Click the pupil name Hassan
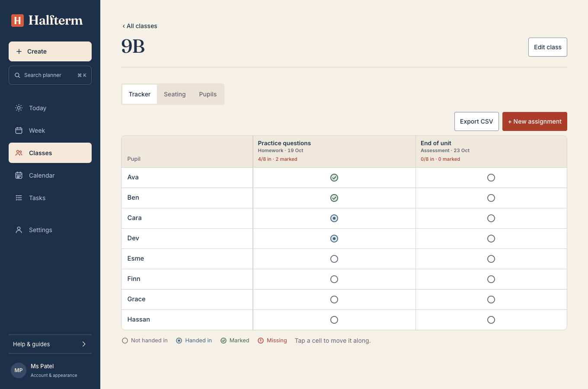The height and width of the screenshot is (389, 588). (x=139, y=319)
